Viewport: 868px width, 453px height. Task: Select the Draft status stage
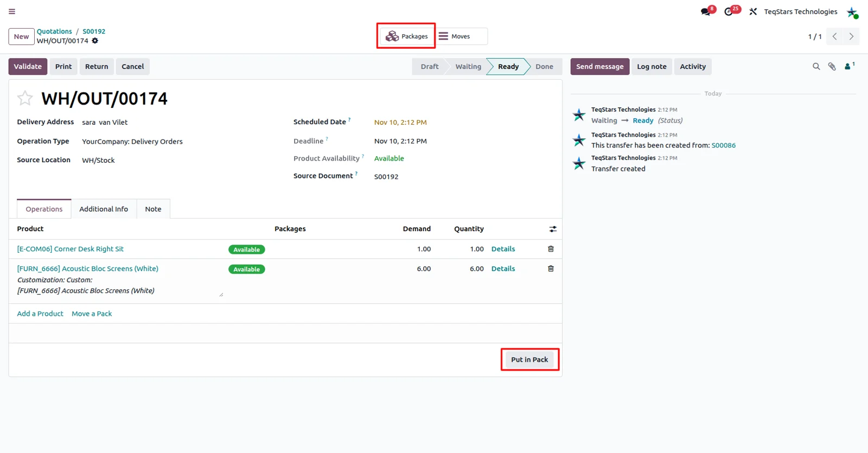coord(430,66)
